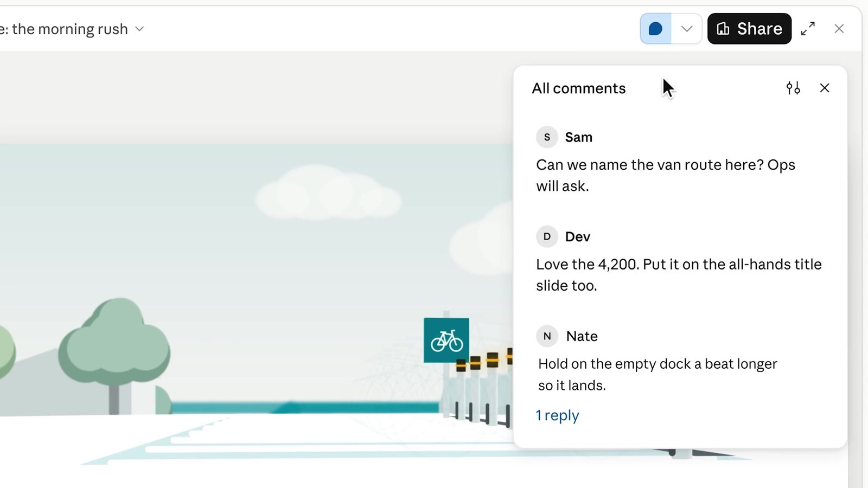
Task: Expand the 'the morning rush' title dropdown
Action: tap(139, 29)
